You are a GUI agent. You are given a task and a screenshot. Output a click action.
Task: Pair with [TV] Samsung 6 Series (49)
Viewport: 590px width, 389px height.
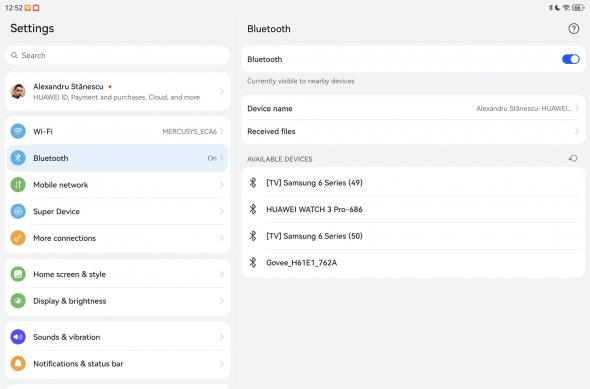tap(413, 183)
